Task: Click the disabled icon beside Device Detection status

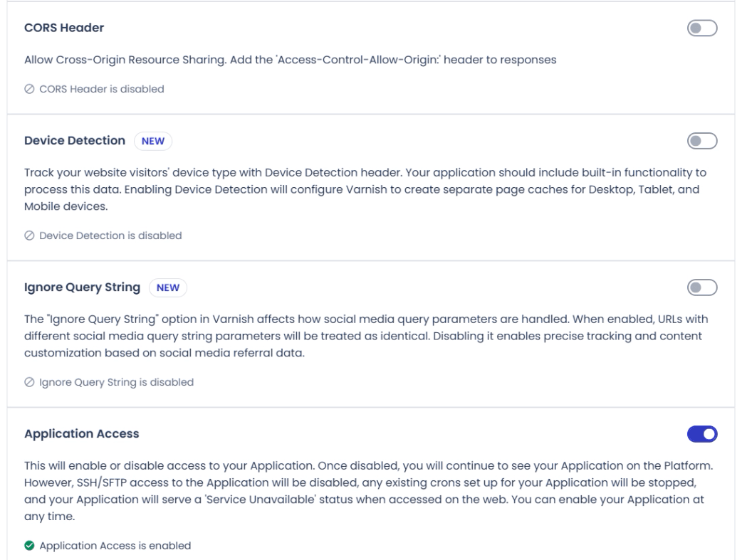Action: [x=29, y=236]
